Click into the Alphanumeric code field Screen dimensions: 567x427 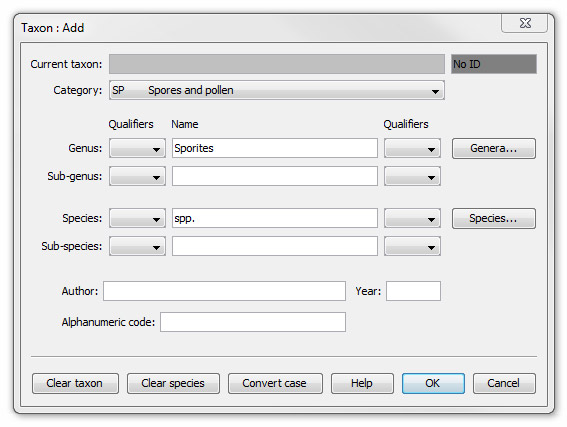tap(253, 322)
